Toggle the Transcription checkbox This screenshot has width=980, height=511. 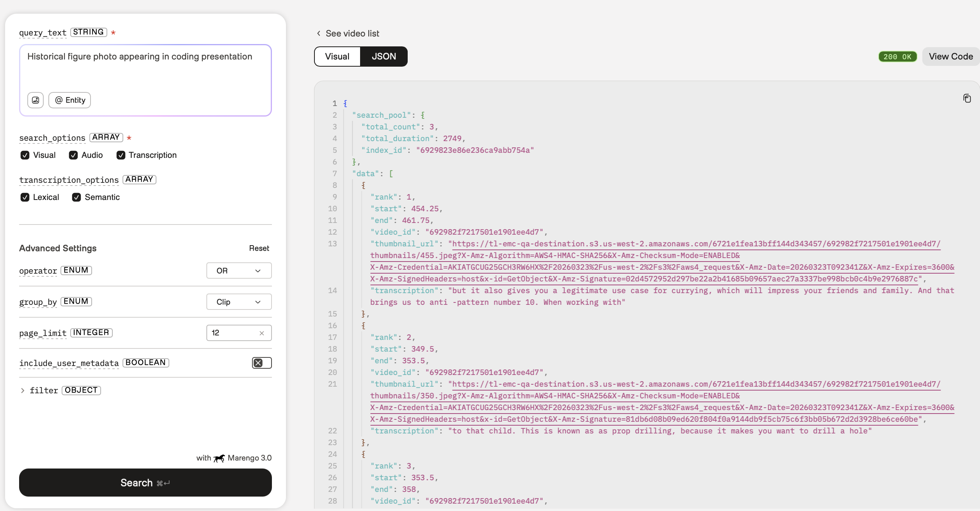(121, 155)
